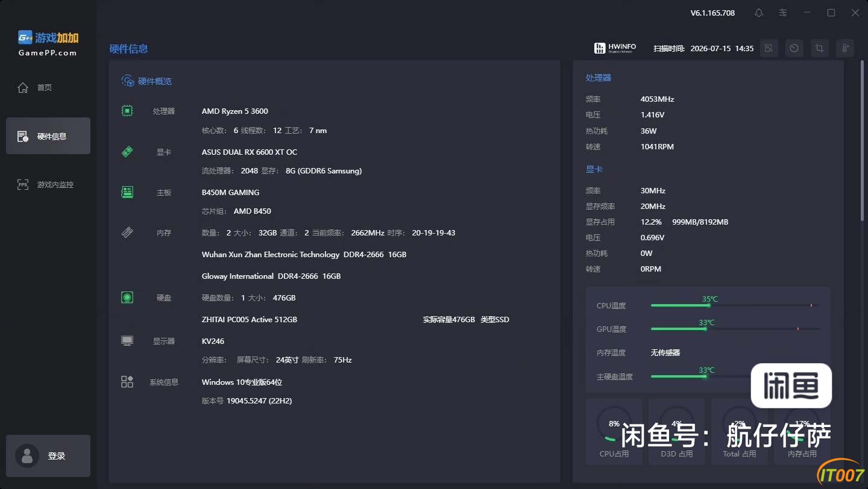Image resolution: width=868 pixels, height=489 pixels.
Task: Click the 1.416V processor voltage value
Action: [x=653, y=114]
